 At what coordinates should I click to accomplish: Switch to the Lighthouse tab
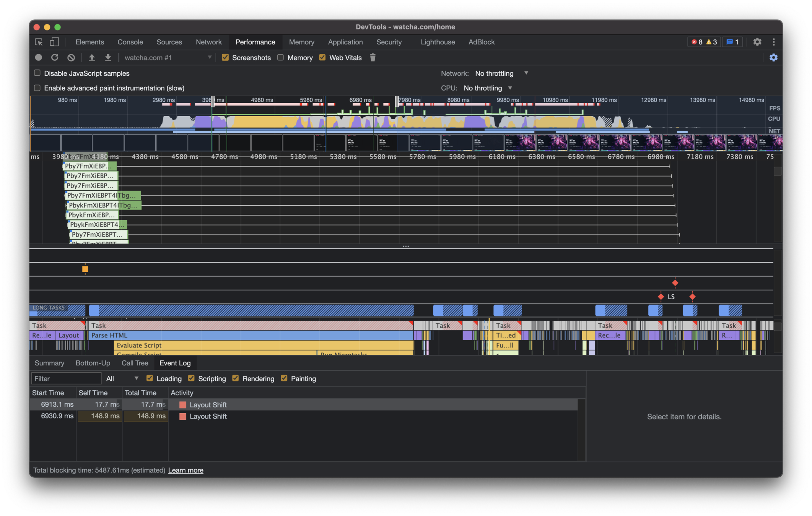(438, 42)
